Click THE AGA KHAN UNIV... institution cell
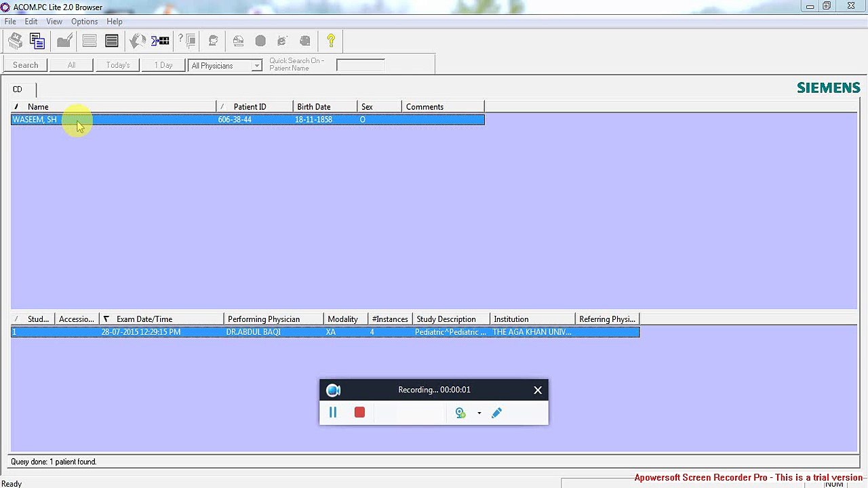Screen dimensions: 868x488 point(532,332)
